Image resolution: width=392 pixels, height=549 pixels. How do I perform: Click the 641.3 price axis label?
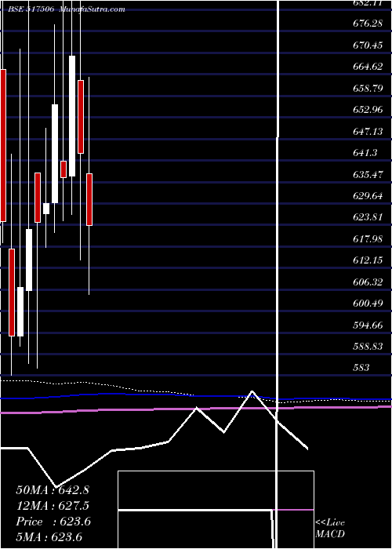pos(365,153)
